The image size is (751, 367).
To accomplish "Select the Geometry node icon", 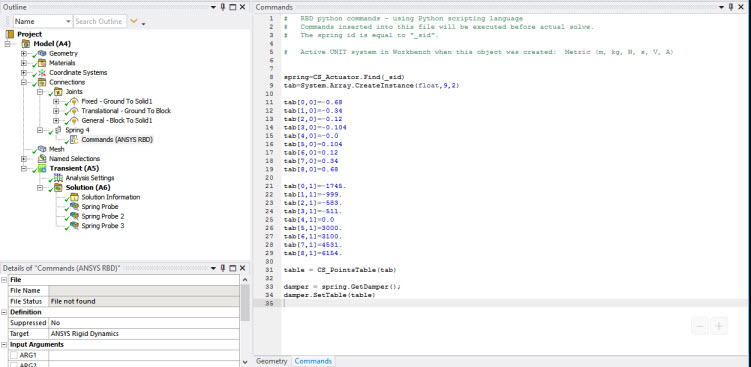I will pyautogui.click(x=42, y=54).
